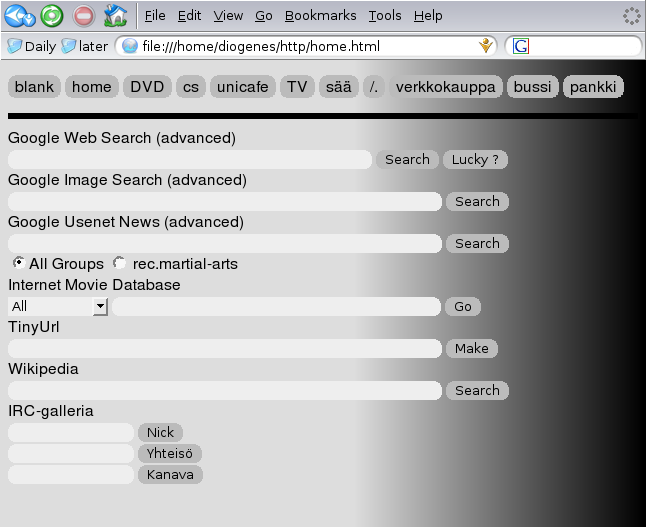Click the Internet Movie Database heading
646x527 pixels.
[x=94, y=285]
